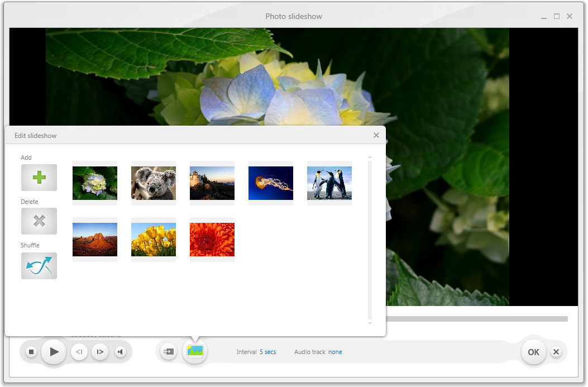Select the penguins thumbnail
588x387 pixels.
(329, 183)
